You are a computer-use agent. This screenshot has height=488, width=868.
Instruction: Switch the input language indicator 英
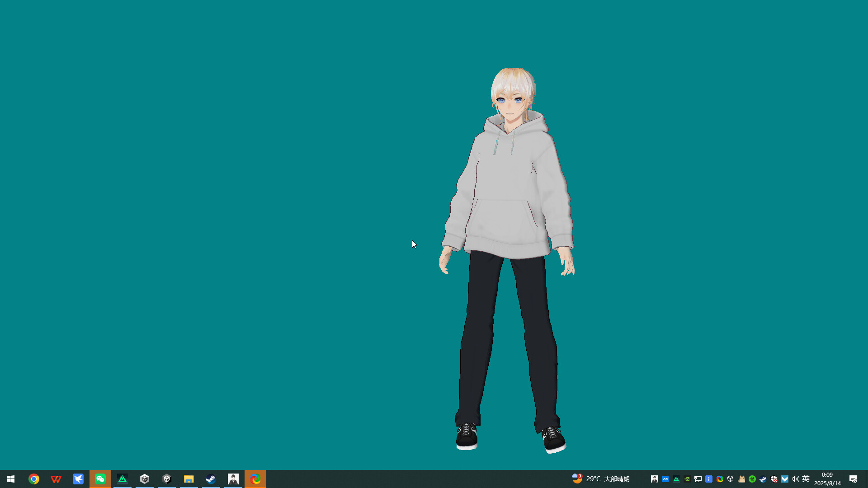[807, 479]
